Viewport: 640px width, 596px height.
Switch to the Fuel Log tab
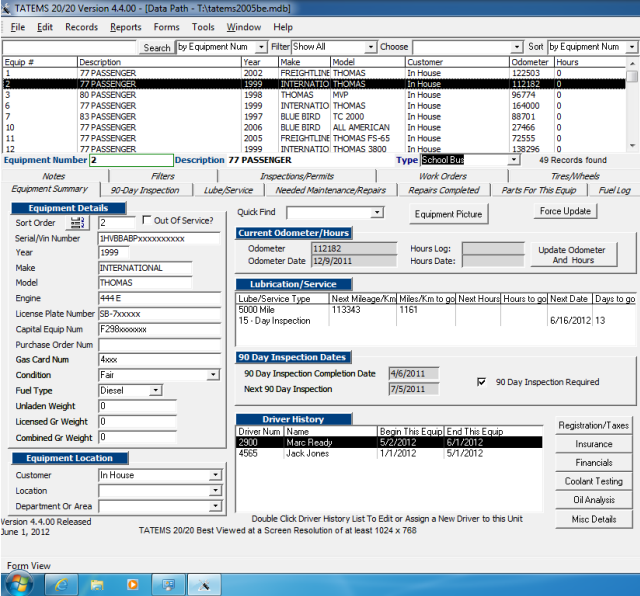(x=614, y=190)
